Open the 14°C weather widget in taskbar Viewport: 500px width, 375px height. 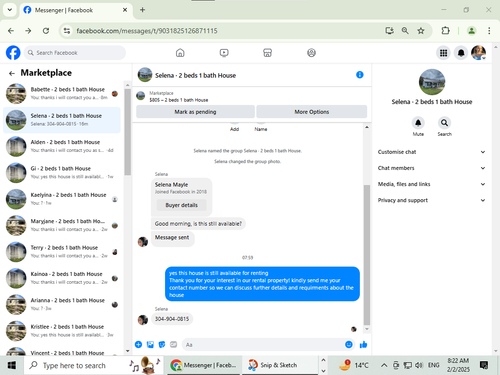pos(354,365)
